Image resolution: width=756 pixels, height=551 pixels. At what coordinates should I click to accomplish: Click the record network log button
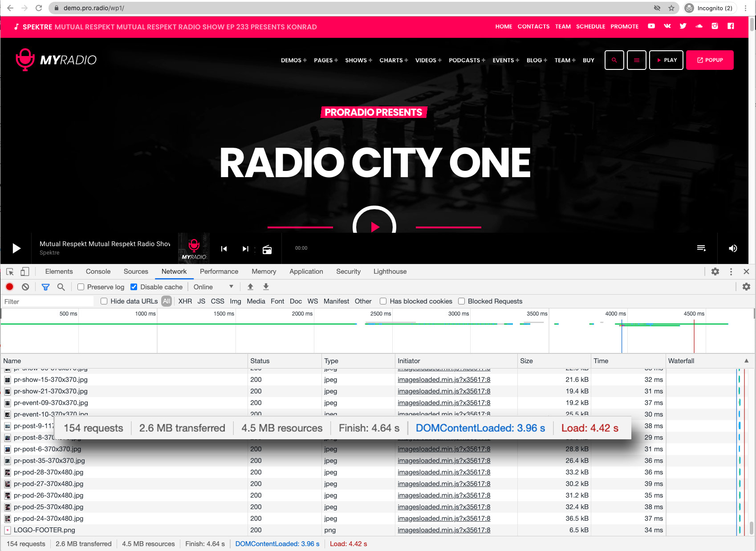pos(10,287)
